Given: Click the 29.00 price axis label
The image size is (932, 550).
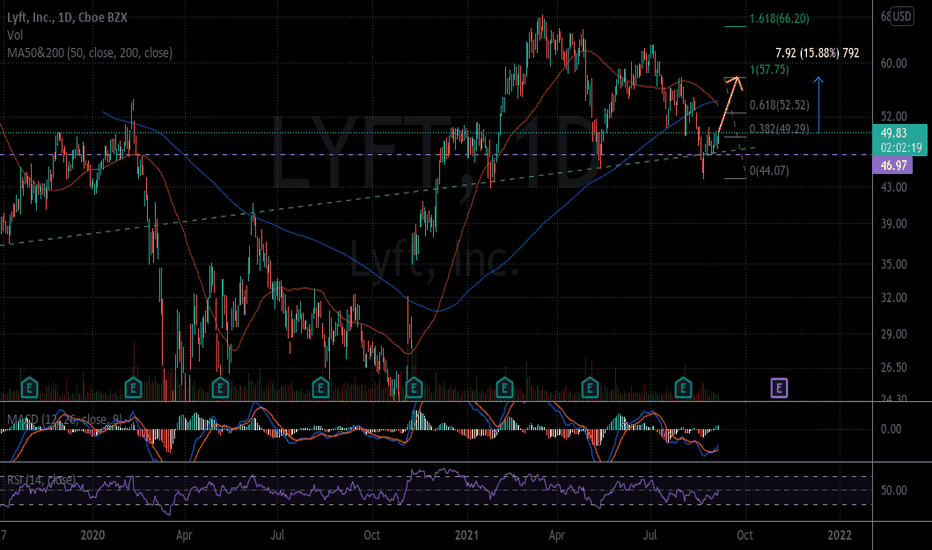Looking at the screenshot, I should (x=893, y=334).
